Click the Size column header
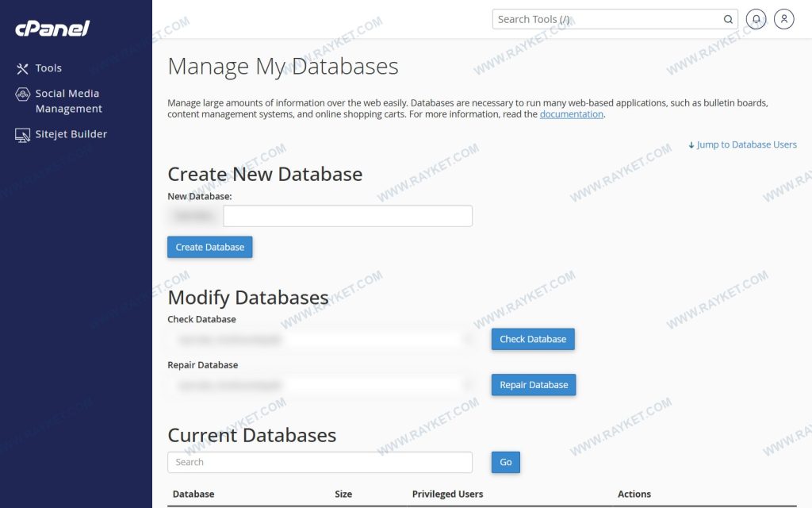The width and height of the screenshot is (812, 508). (x=343, y=494)
